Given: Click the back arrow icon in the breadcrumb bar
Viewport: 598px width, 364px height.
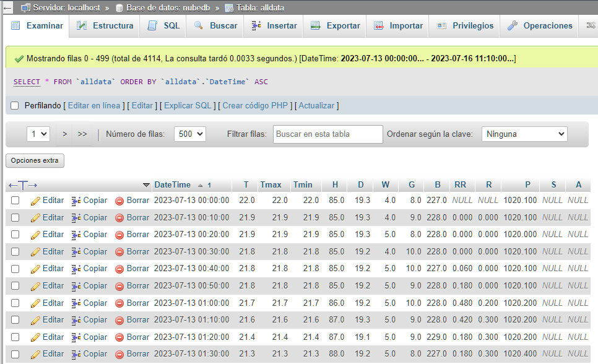Looking at the screenshot, I should pos(7,7).
